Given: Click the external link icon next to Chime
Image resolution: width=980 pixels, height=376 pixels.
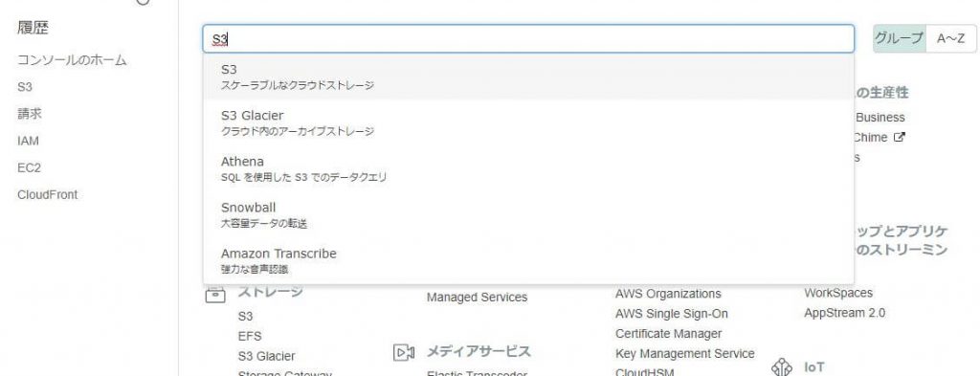Looking at the screenshot, I should (x=900, y=138).
